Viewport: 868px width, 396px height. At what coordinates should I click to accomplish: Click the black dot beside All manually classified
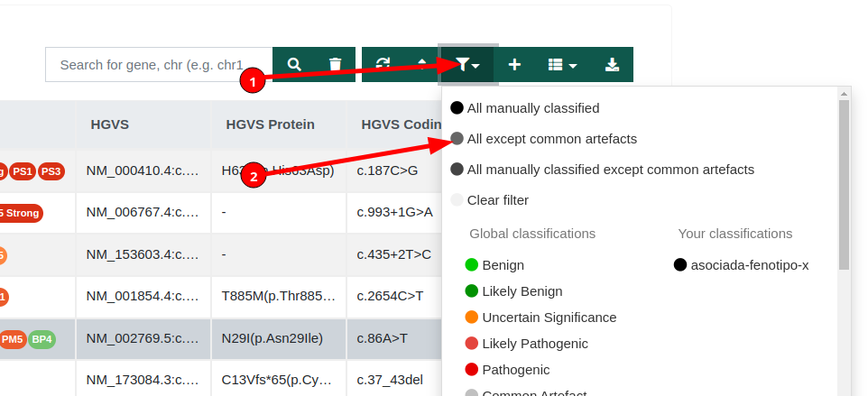457,108
